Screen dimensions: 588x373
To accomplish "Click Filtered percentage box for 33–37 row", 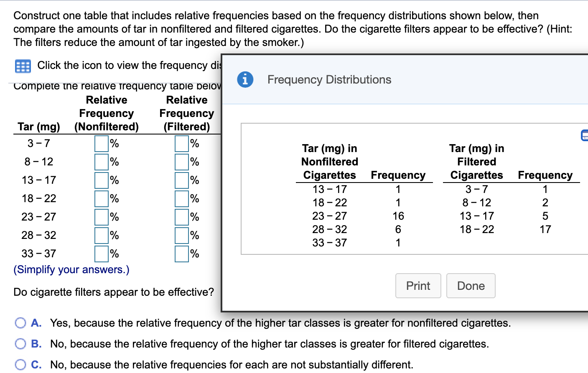I will pos(182,254).
